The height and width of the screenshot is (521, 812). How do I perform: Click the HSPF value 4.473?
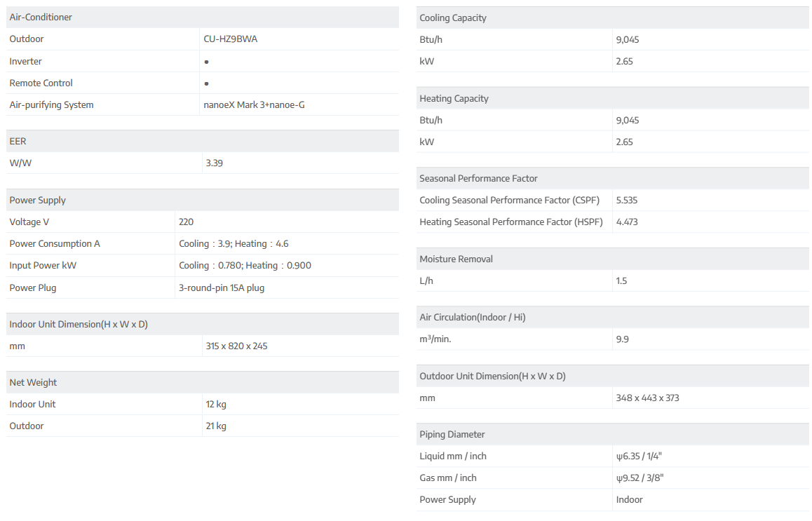627,222
